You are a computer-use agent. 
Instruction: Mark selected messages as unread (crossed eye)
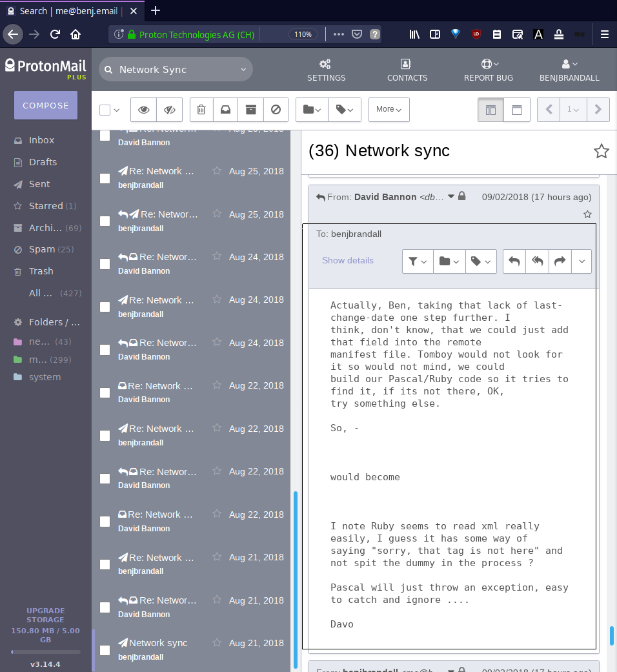[x=170, y=110]
